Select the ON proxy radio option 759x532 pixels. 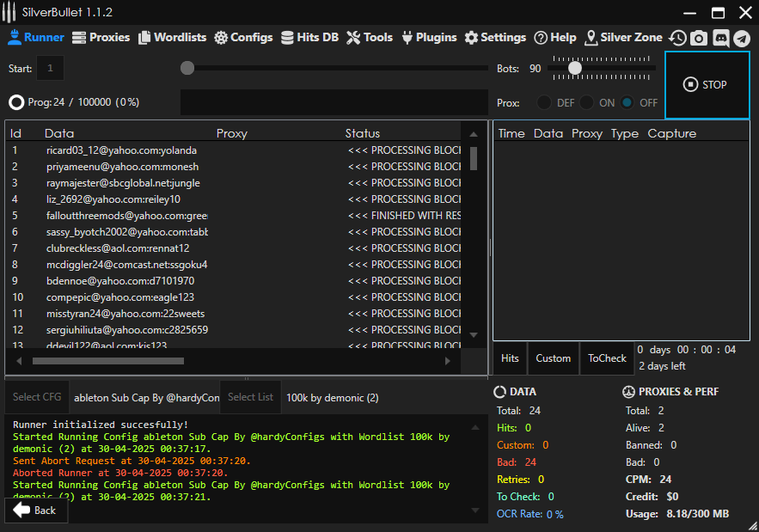587,102
